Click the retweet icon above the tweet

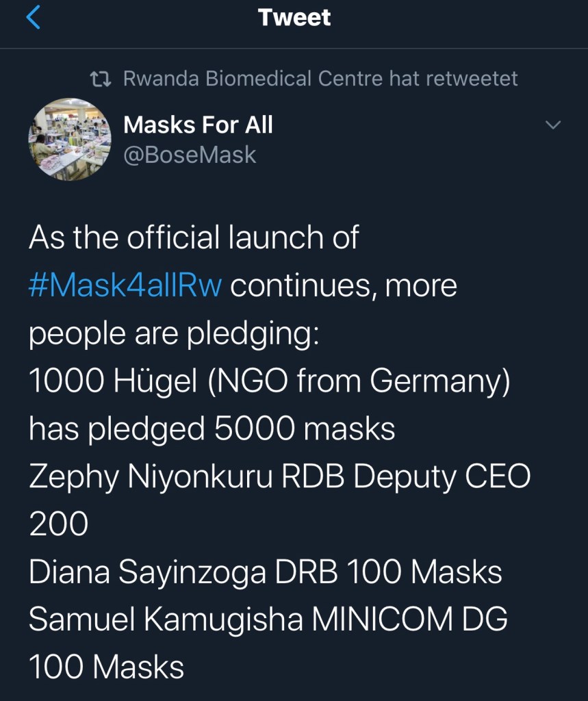pos(101,79)
